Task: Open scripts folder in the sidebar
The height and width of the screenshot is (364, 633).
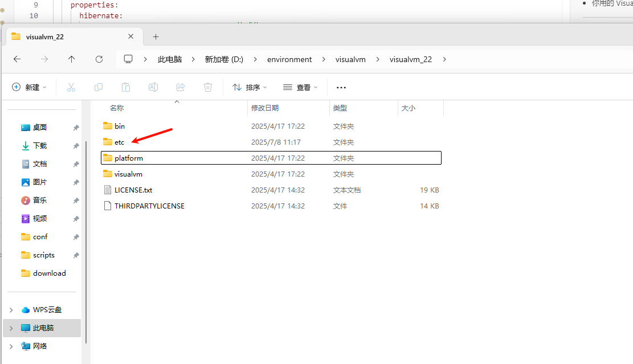Action: pyautogui.click(x=44, y=255)
